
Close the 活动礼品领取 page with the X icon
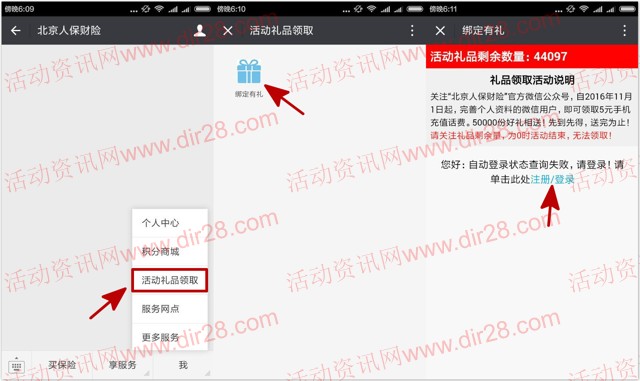coord(228,31)
